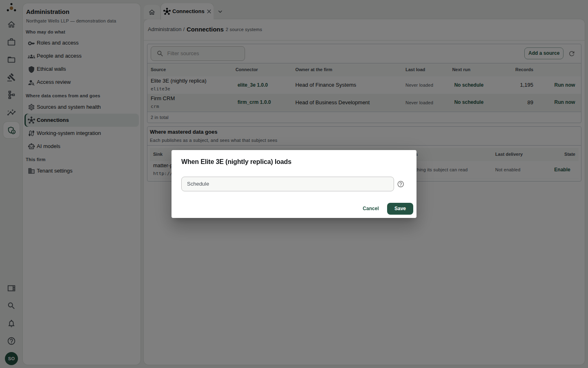This screenshot has height=368, width=588.
Task: Click the Schedule input field
Action: click(x=287, y=184)
